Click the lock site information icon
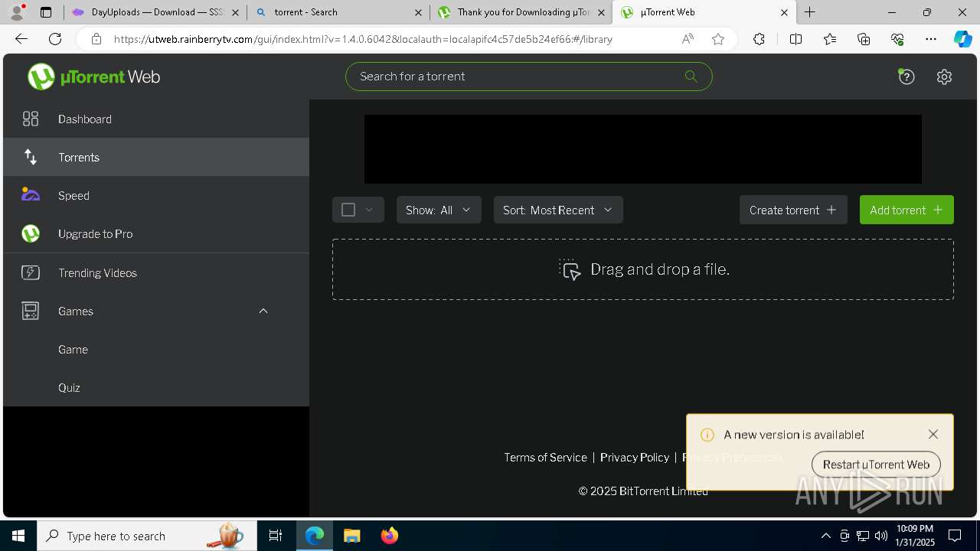The height and width of the screenshot is (551, 980). pyautogui.click(x=96, y=39)
